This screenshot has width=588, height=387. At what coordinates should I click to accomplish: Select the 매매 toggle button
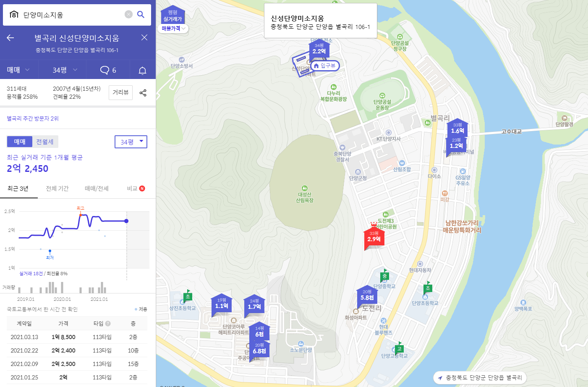pyautogui.click(x=20, y=142)
